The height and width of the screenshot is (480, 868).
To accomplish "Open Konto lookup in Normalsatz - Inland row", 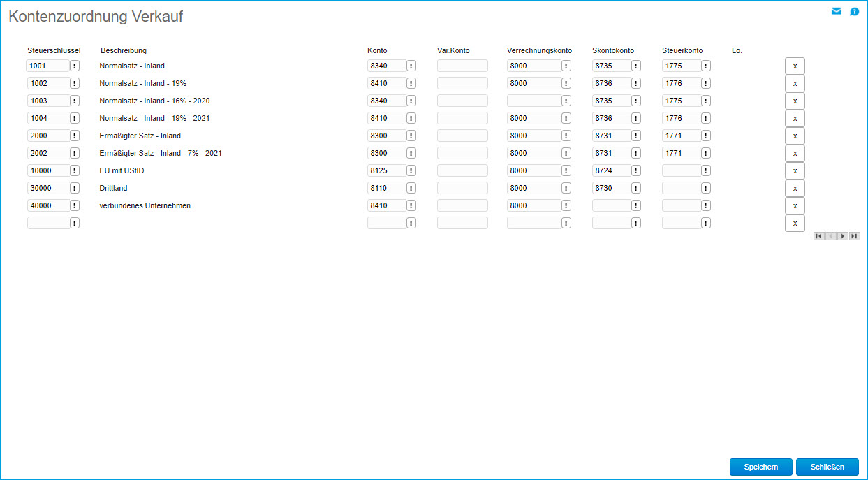I will 411,66.
